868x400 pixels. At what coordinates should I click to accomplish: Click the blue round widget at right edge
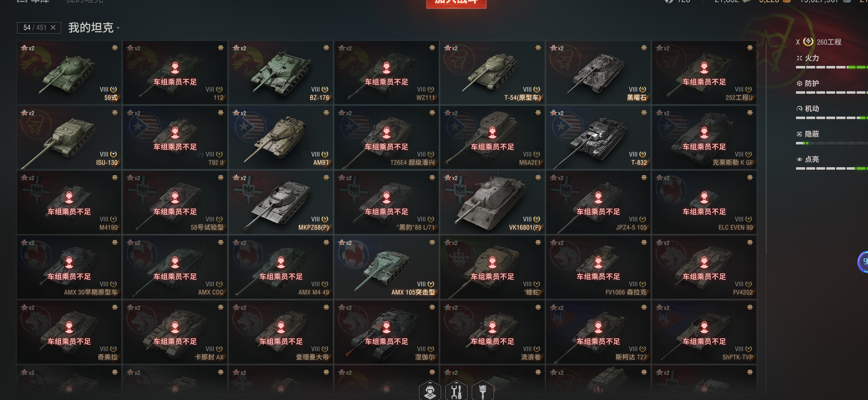click(x=863, y=262)
